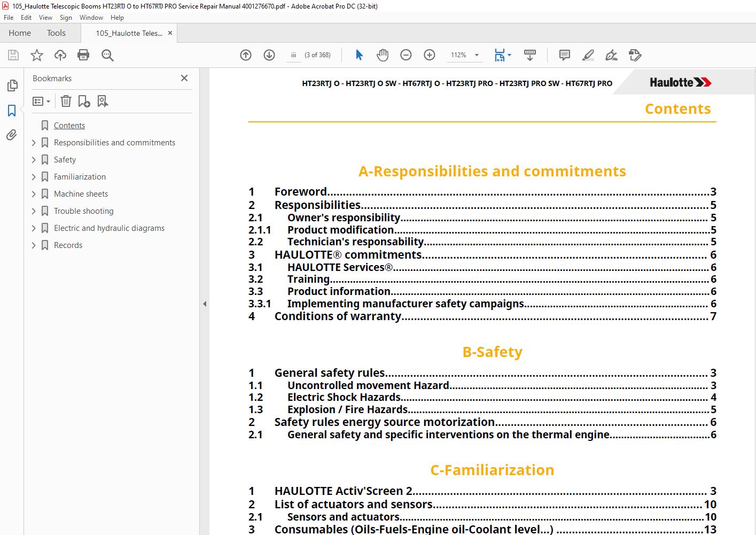
Task: Open the Add comment sticky note tool
Action: tap(565, 55)
